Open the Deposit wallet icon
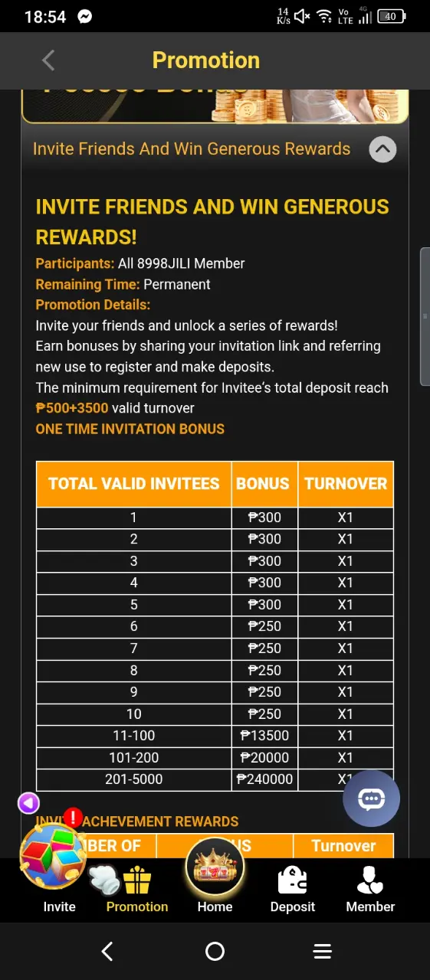Screen dimensions: 430x980 click(x=293, y=880)
